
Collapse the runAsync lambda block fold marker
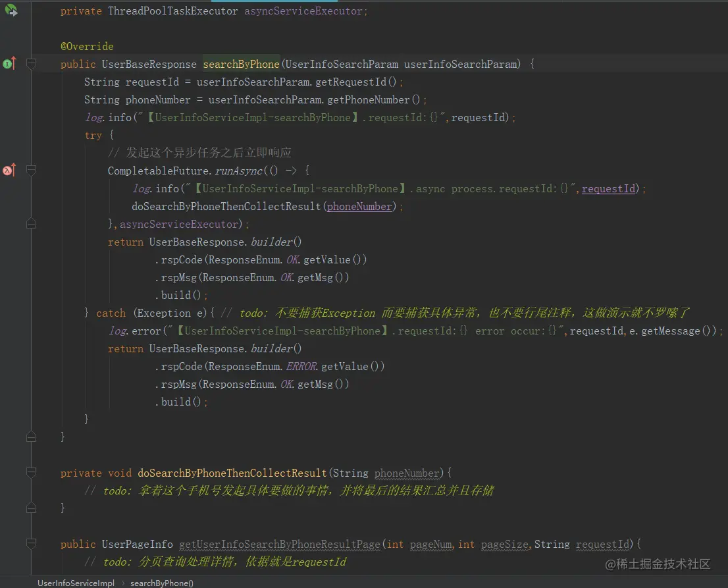pyautogui.click(x=31, y=170)
